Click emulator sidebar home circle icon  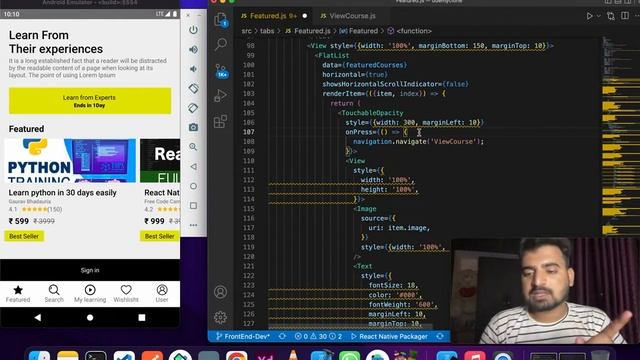193,186
